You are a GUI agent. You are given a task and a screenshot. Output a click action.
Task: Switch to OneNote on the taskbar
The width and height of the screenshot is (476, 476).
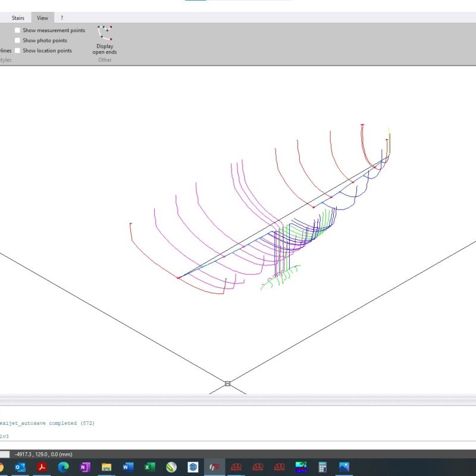[x=84, y=467]
